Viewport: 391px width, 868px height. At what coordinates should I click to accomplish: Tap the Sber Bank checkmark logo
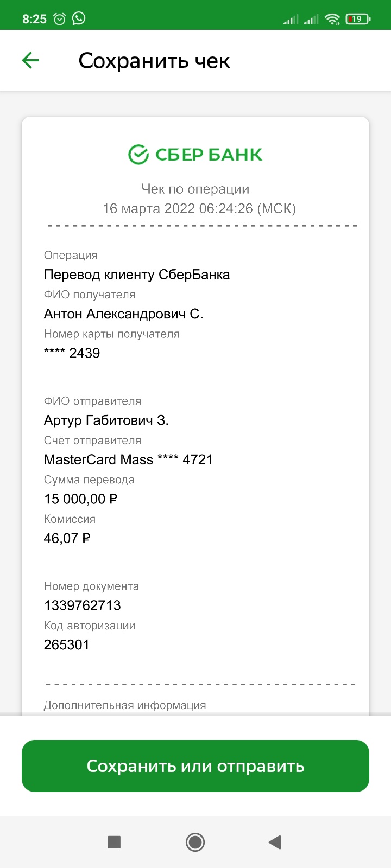(x=138, y=154)
